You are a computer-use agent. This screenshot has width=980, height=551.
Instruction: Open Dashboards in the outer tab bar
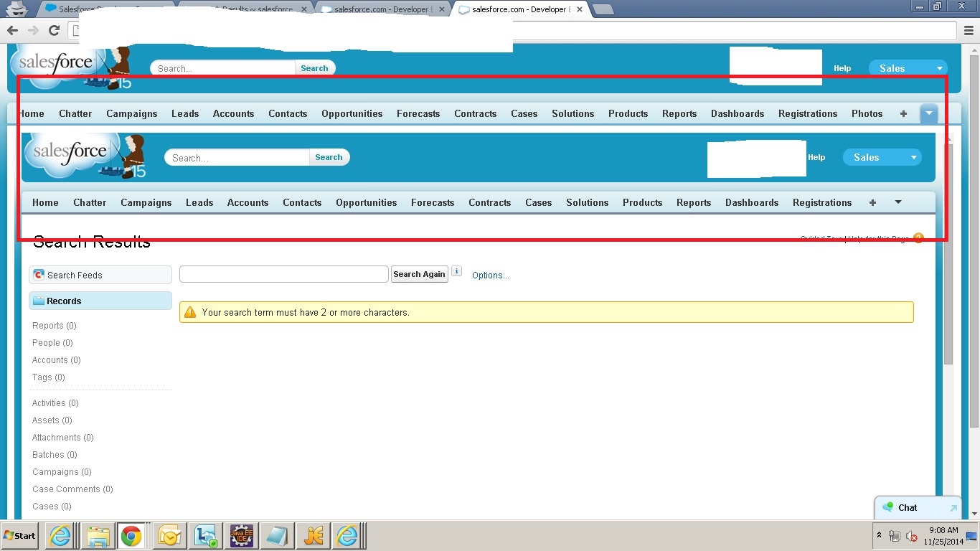(x=738, y=113)
